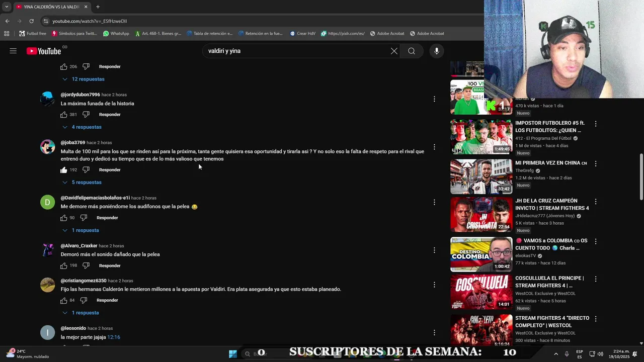Open options for JH de la Cruz video

596,202
